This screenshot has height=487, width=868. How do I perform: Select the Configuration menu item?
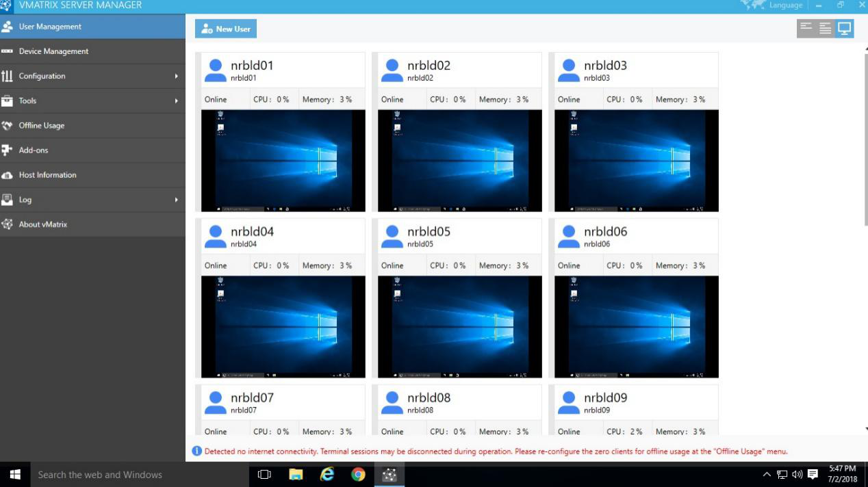point(92,76)
